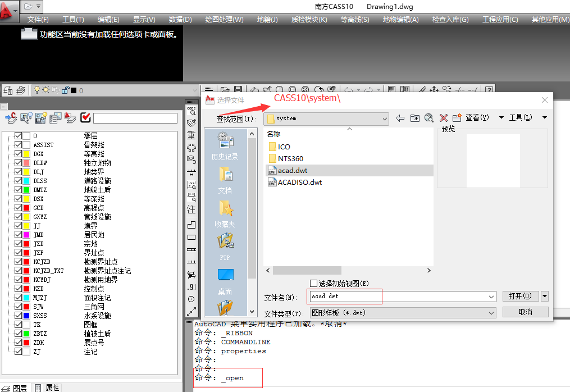The image size is (570, 392).
Task: Open the 地籍(J) menu
Action: coord(267,20)
